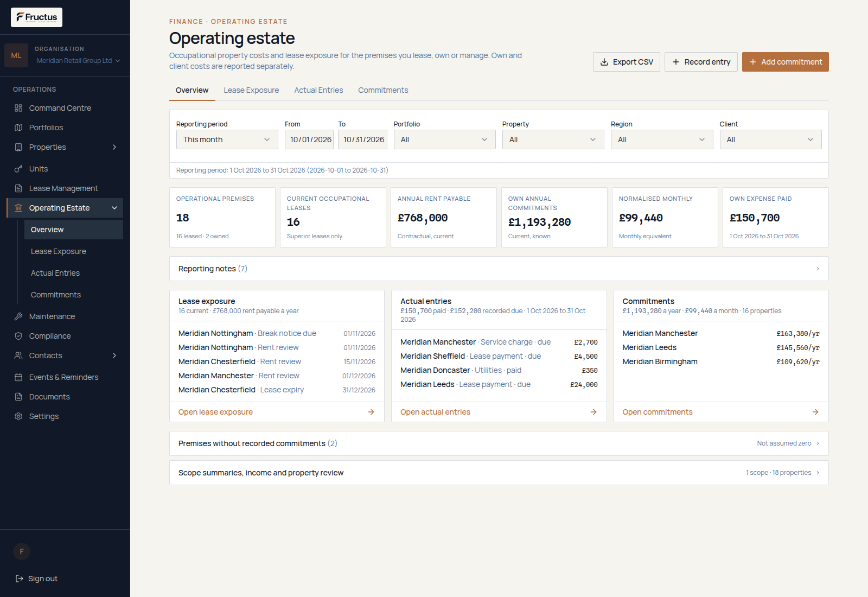Switch to the Lease Exposure tab

point(251,90)
